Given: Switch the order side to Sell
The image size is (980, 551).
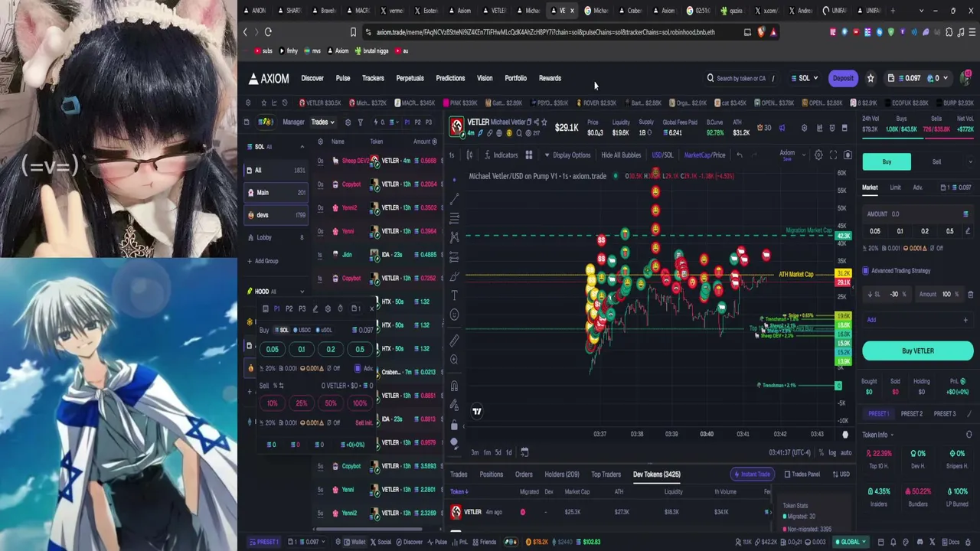Looking at the screenshot, I should (x=936, y=162).
